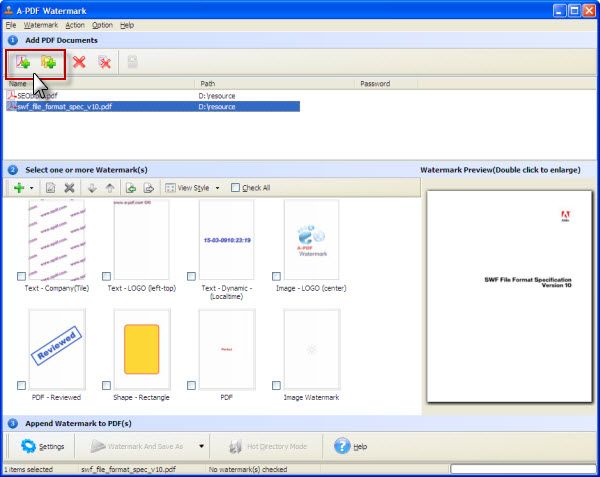Open the Watermark menu
Viewport: 600px width, 477px height.
coord(41,25)
